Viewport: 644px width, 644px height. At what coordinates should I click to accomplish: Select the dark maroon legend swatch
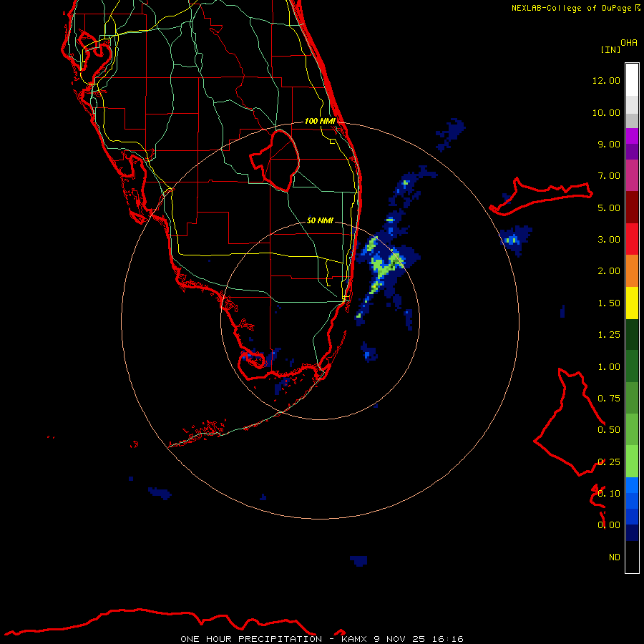(632, 208)
